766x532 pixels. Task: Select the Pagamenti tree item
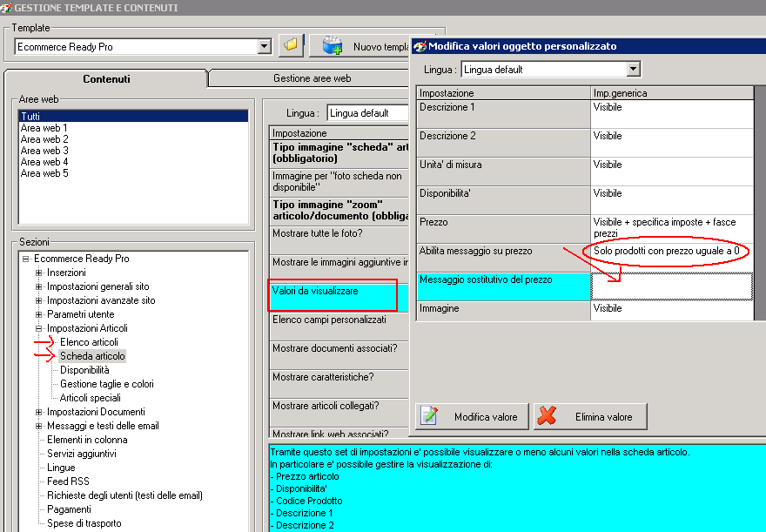pyautogui.click(x=69, y=509)
